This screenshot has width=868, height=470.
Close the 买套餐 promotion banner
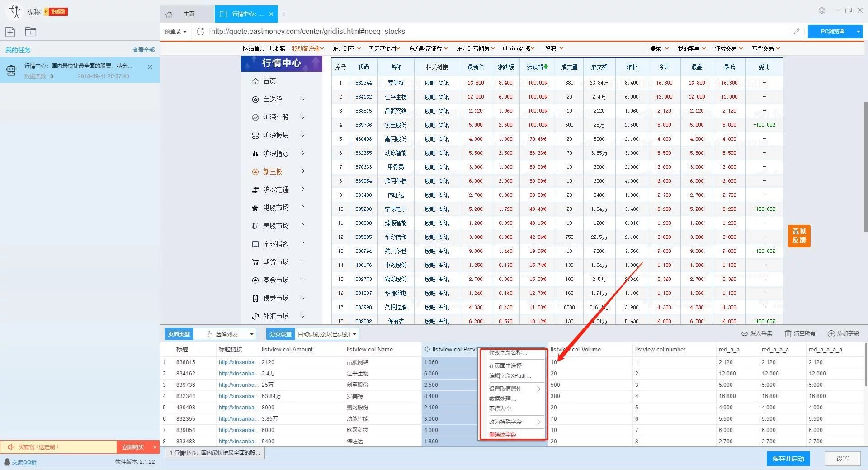click(155, 447)
